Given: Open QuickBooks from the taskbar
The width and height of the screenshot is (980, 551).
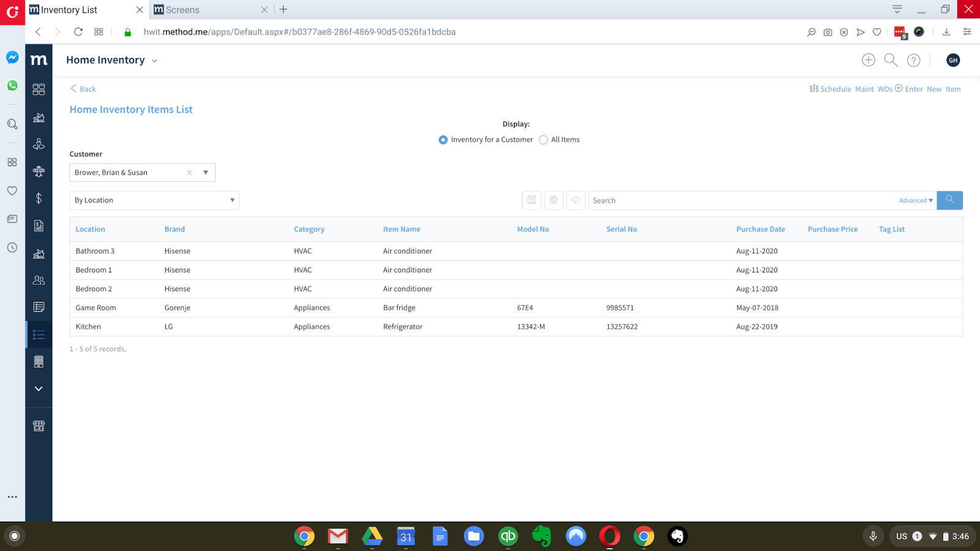Looking at the screenshot, I should pos(508,536).
